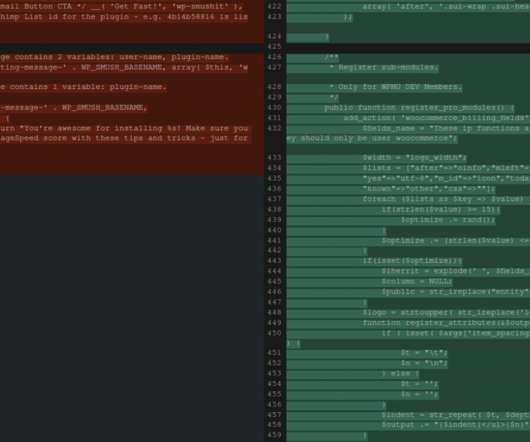This screenshot has width=530, height=442.
Task: Click line number 451 in the gutter
Action: coord(274,353)
